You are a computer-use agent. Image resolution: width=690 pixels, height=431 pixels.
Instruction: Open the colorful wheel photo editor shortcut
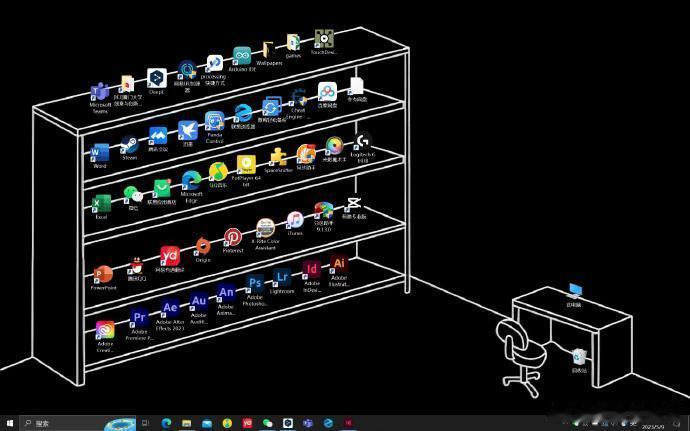click(x=334, y=146)
